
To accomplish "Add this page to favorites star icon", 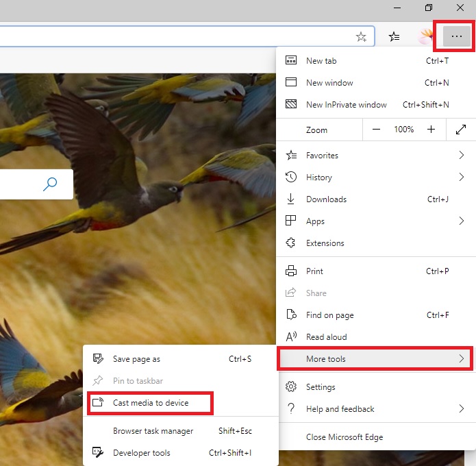I will 361,37.
